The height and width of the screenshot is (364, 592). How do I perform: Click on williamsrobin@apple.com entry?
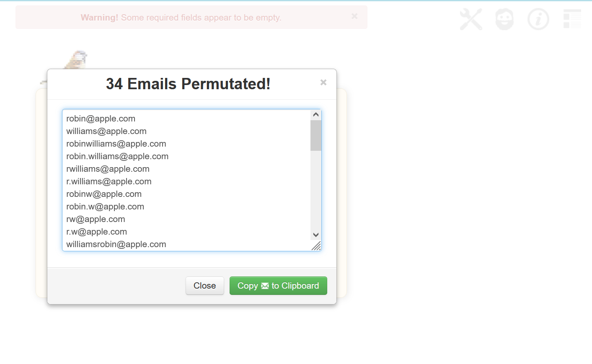(116, 244)
